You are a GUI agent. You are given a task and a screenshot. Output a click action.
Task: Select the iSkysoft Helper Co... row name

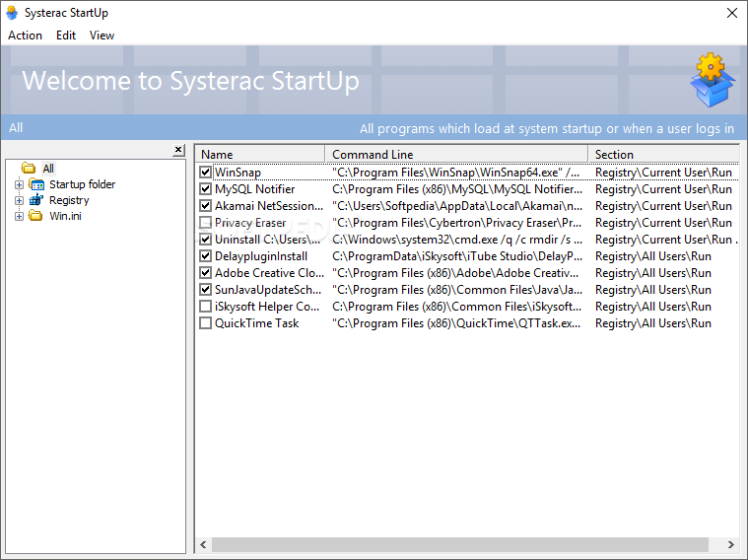click(x=267, y=307)
